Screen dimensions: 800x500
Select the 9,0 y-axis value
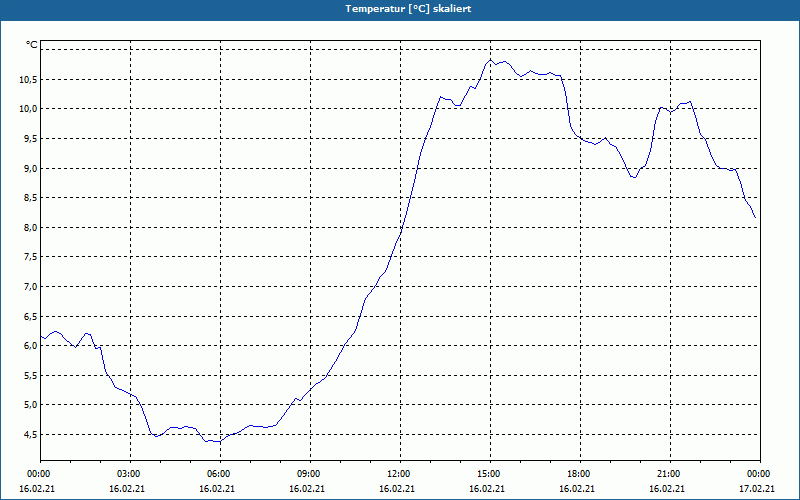(30, 168)
